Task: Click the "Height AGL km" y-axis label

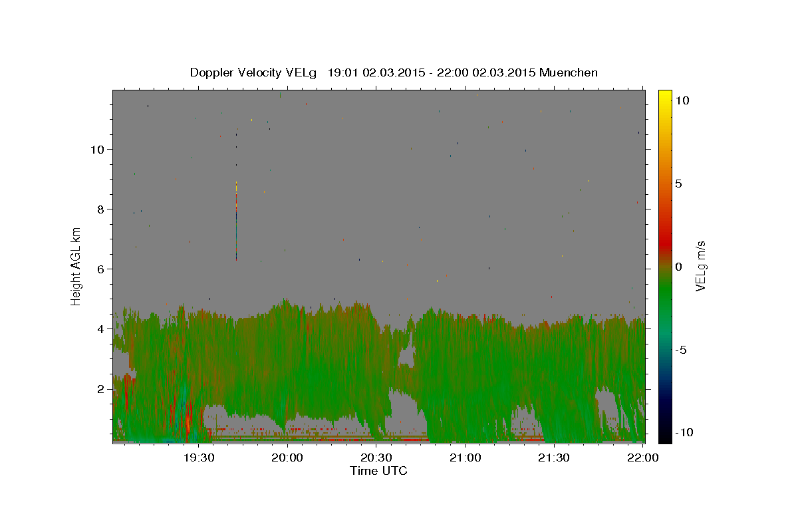Action: click(x=76, y=266)
